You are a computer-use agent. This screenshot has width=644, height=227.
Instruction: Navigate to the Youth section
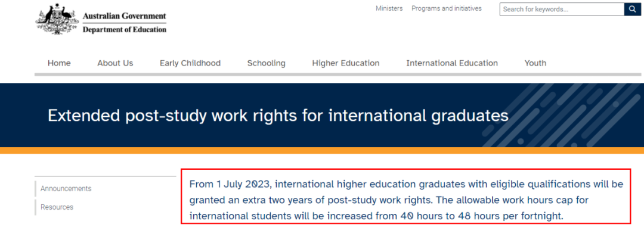click(x=535, y=63)
